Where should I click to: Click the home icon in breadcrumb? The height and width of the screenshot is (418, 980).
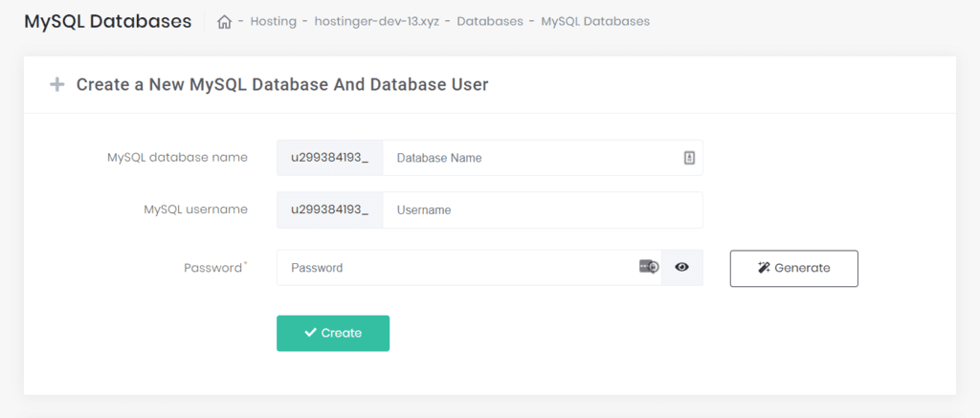click(224, 22)
